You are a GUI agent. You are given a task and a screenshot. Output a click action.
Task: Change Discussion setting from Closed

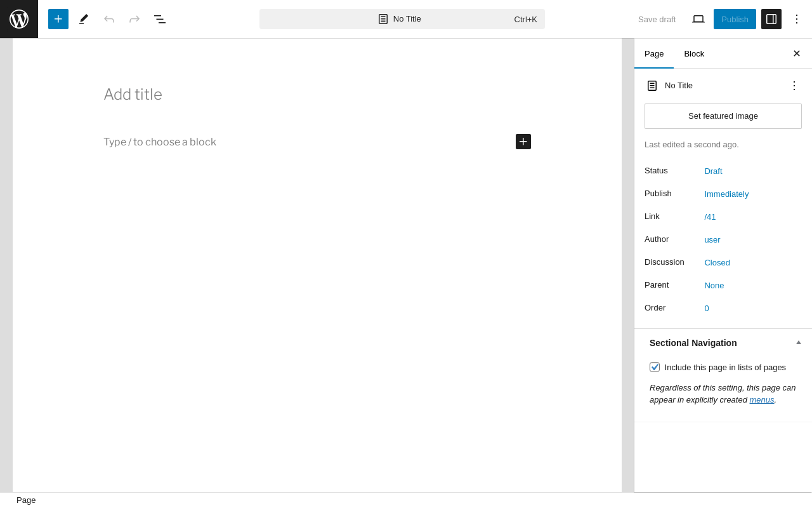point(717,263)
